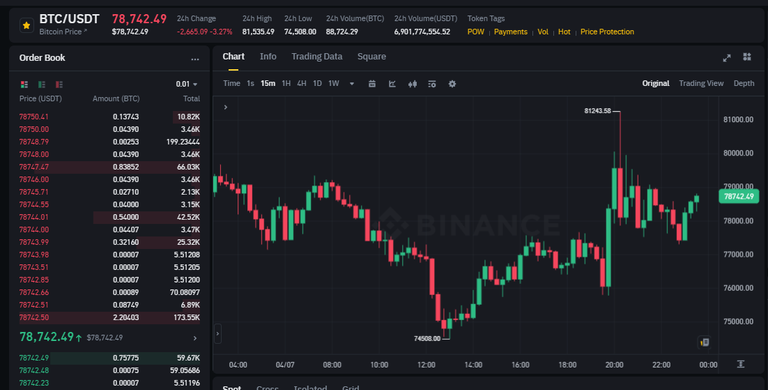This screenshot has height=390, width=768.
Task: Show both buy and sell orders view
Action: tap(24, 84)
